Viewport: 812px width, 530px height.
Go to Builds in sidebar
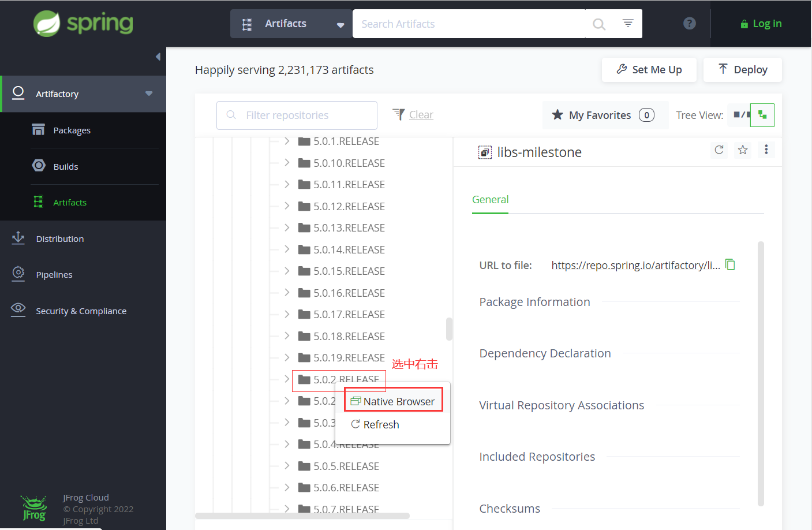[x=66, y=167]
